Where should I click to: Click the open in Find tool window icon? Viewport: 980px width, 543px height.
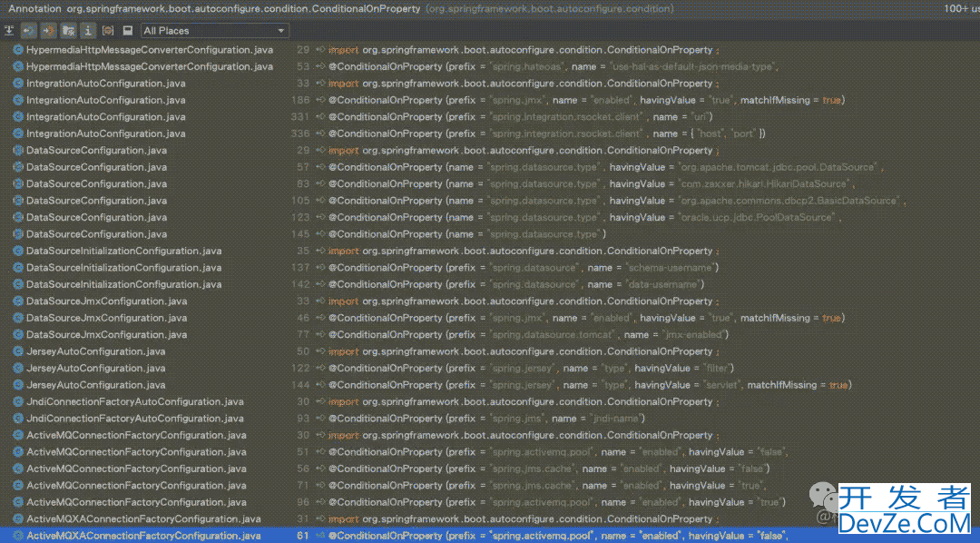(128, 31)
